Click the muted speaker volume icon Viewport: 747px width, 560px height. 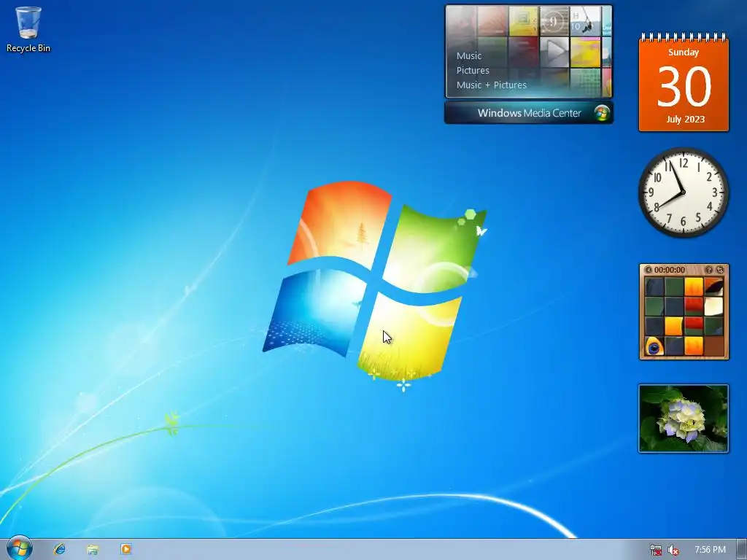[673, 550]
